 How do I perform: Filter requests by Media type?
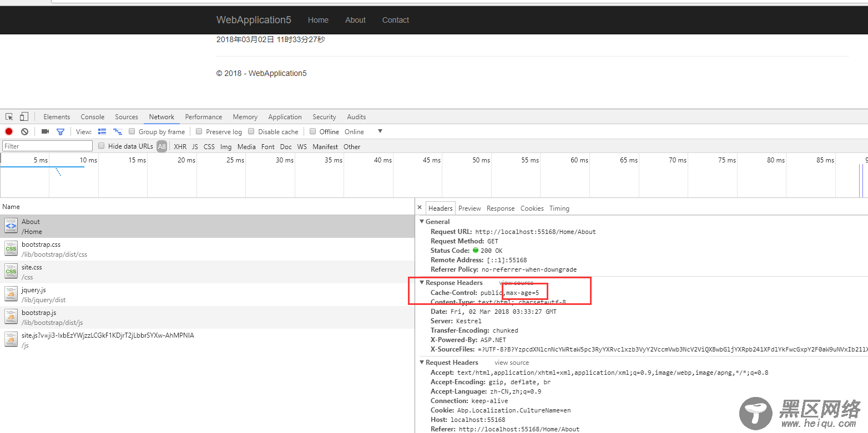(x=246, y=147)
